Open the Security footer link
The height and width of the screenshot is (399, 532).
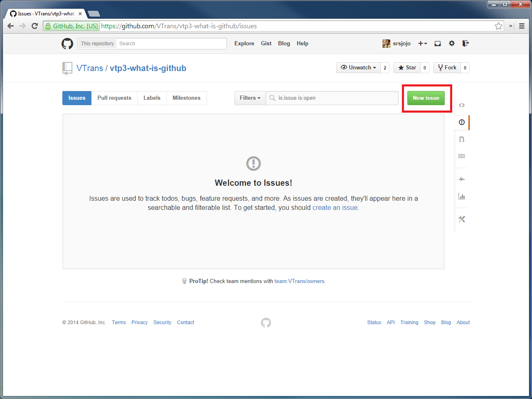coord(162,323)
